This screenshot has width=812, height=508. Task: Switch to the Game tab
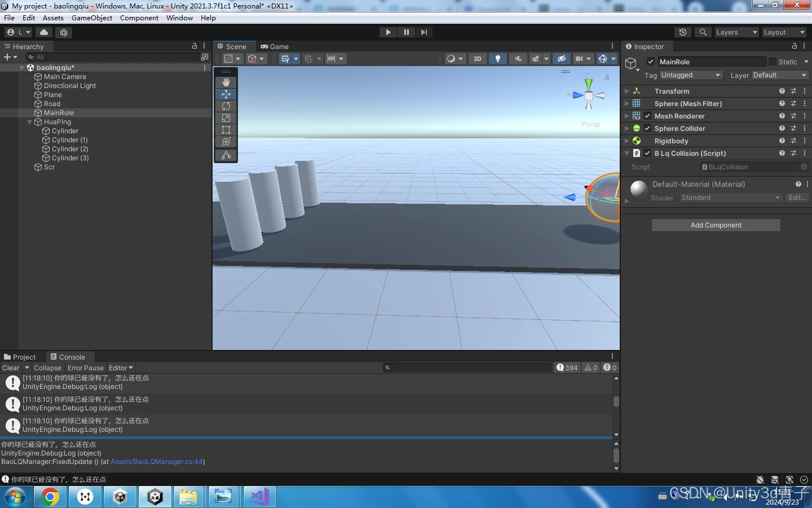[275, 47]
